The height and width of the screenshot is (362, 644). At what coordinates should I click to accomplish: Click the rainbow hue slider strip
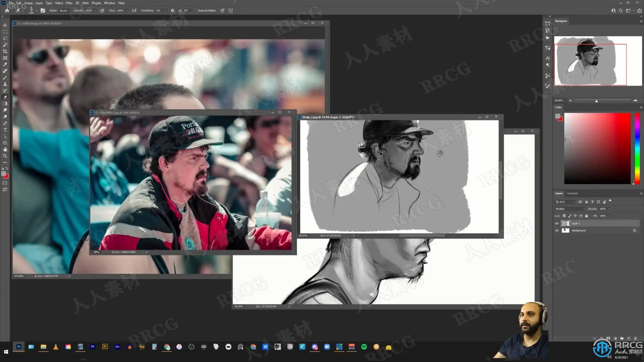click(637, 148)
